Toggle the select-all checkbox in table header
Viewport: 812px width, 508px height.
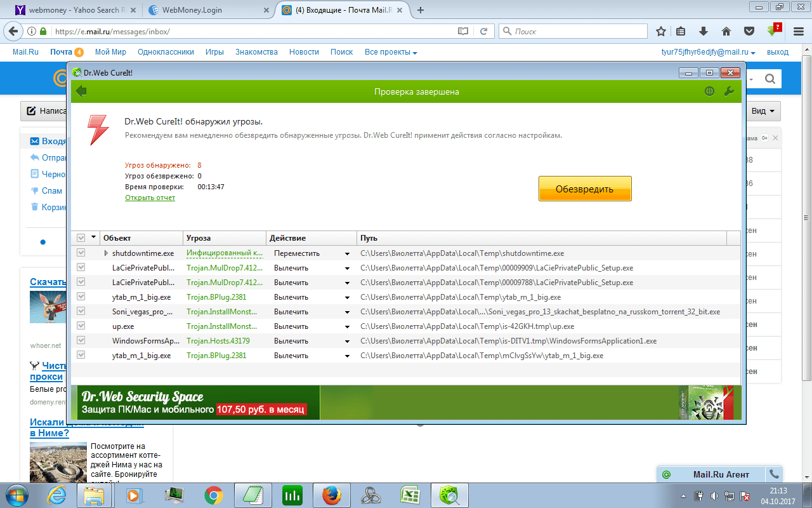pyautogui.click(x=81, y=238)
